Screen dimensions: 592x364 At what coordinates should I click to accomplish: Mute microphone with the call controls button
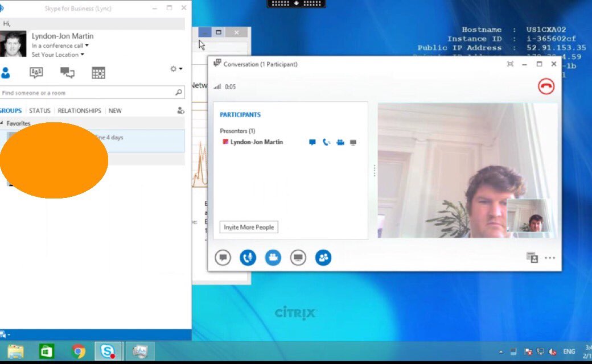coord(248,258)
